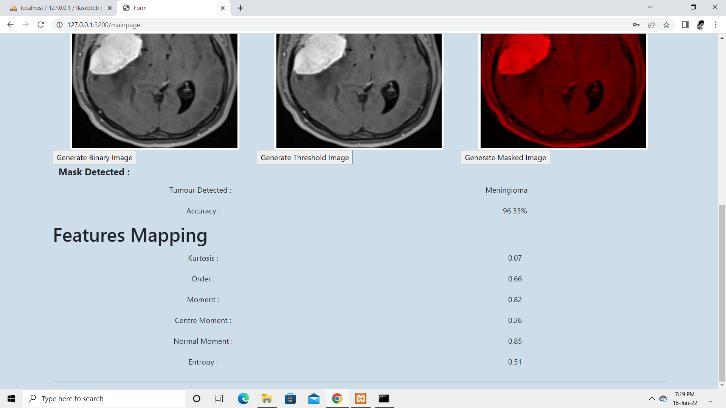Close the Form browser tab

click(x=223, y=8)
